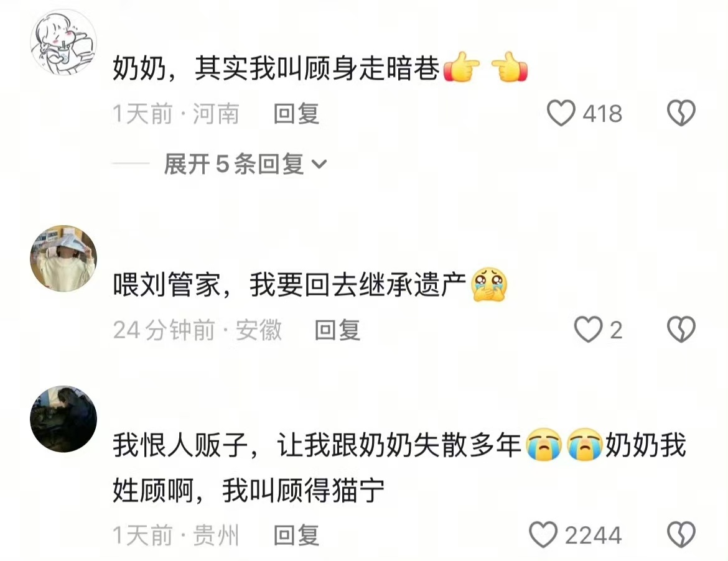Viewport: 728px width, 561px height.
Task: Like the comment with 418 likes
Action: click(x=561, y=113)
